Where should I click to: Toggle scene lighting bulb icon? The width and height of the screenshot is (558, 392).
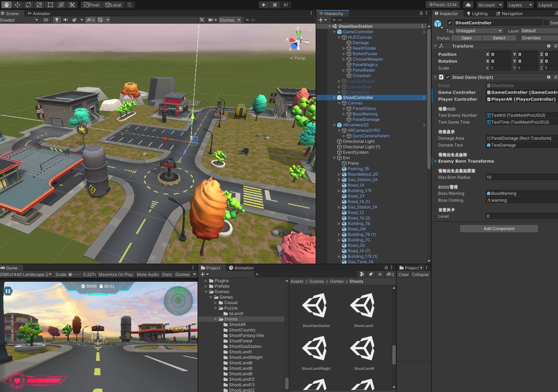coord(57,20)
